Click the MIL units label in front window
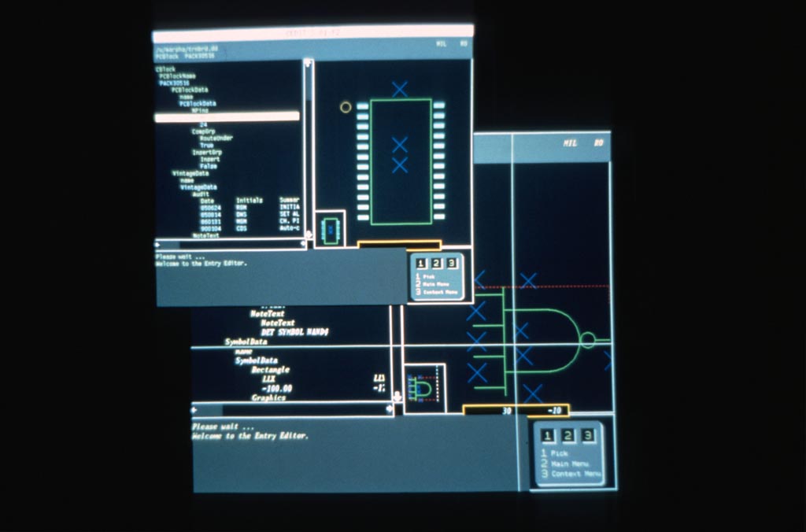The height and width of the screenshot is (532, 806). [x=442, y=44]
